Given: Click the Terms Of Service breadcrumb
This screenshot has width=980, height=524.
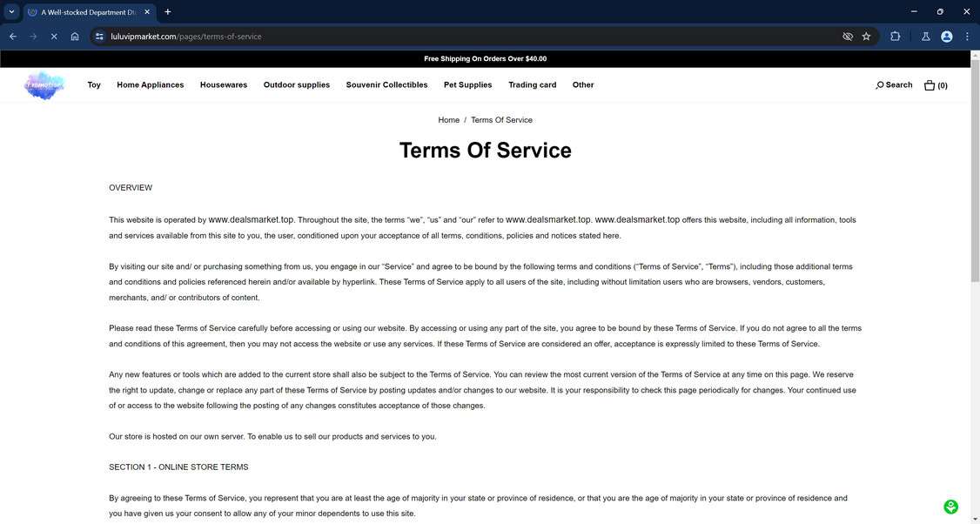Looking at the screenshot, I should [x=502, y=120].
